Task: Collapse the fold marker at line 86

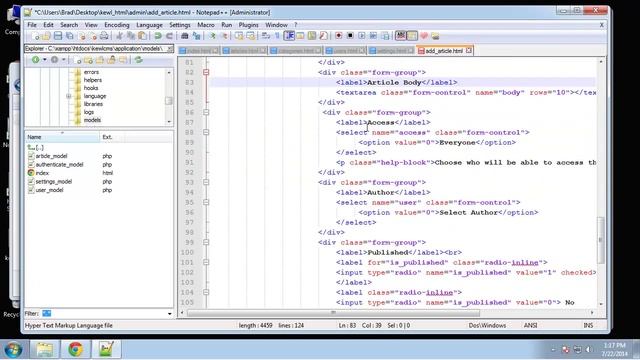Action: point(206,112)
